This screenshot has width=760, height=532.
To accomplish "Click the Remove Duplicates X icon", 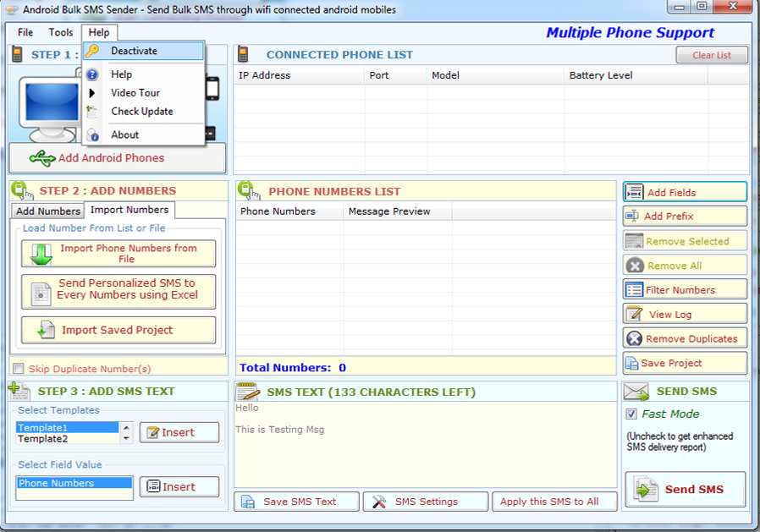I will tap(634, 338).
